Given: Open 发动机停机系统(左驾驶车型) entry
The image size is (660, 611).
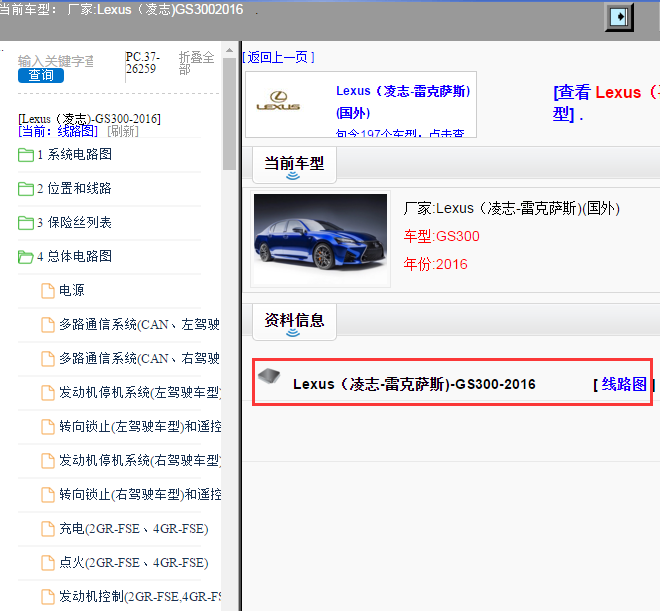Looking at the screenshot, I should tap(140, 393).
